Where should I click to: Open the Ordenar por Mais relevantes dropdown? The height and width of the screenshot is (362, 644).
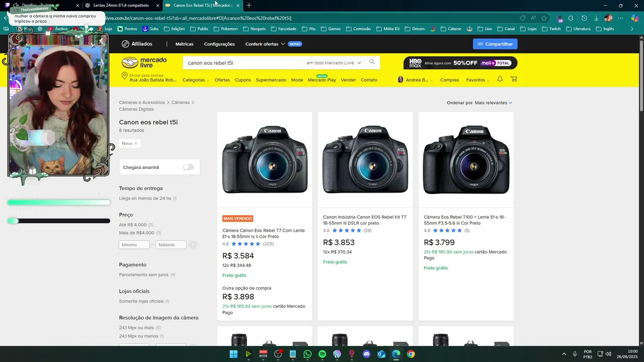click(493, 103)
